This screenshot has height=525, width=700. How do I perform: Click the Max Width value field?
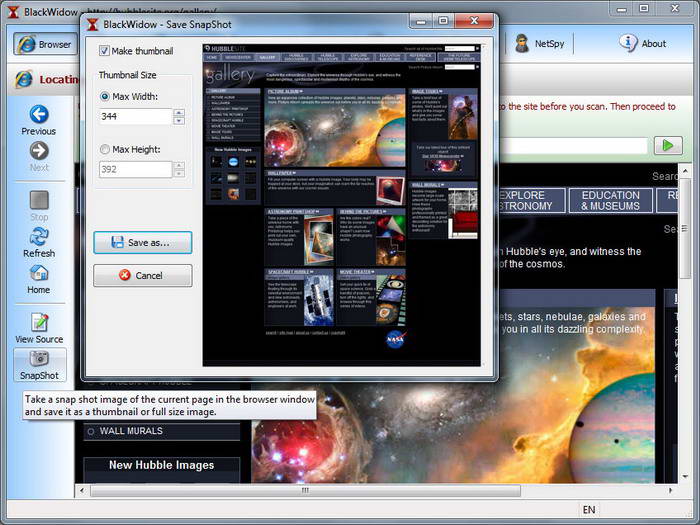135,117
